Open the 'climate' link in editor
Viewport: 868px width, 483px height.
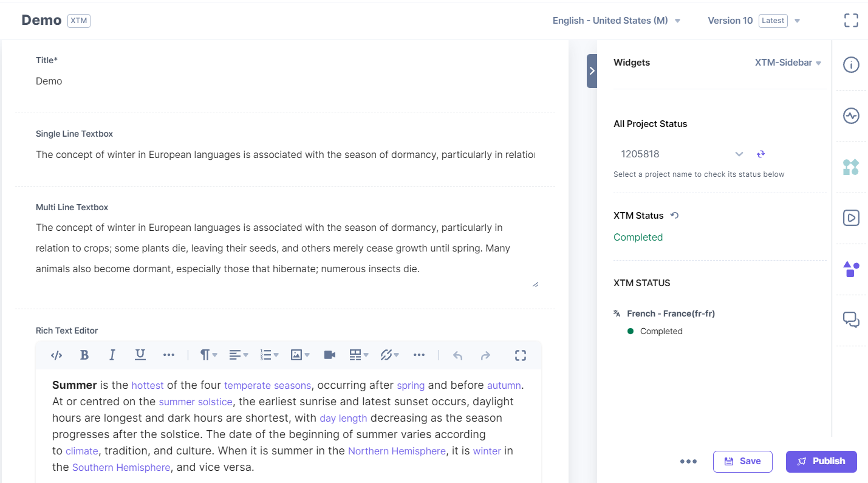point(82,451)
